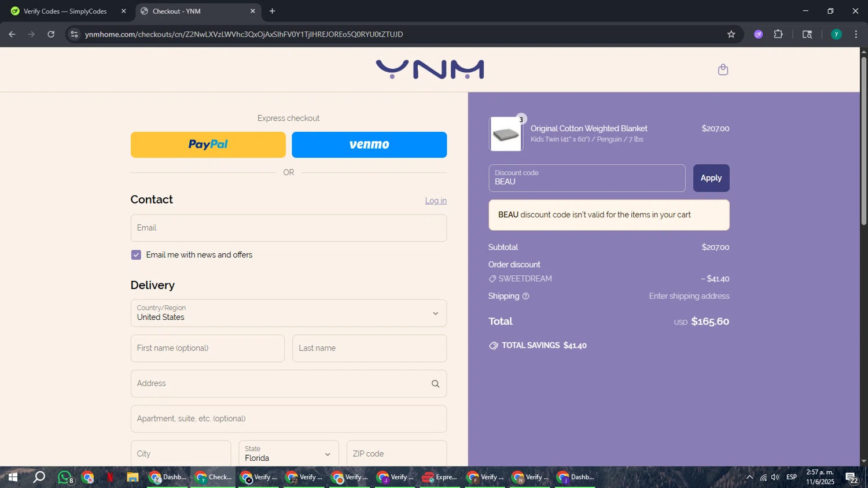The width and height of the screenshot is (868, 488).
Task: Click the purple extension icon in toolbar
Action: [x=758, y=34]
